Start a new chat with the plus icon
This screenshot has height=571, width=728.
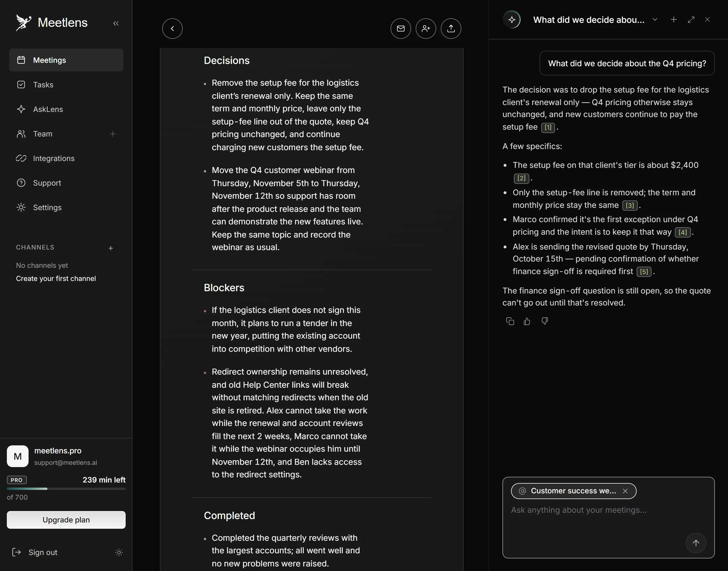click(x=674, y=20)
